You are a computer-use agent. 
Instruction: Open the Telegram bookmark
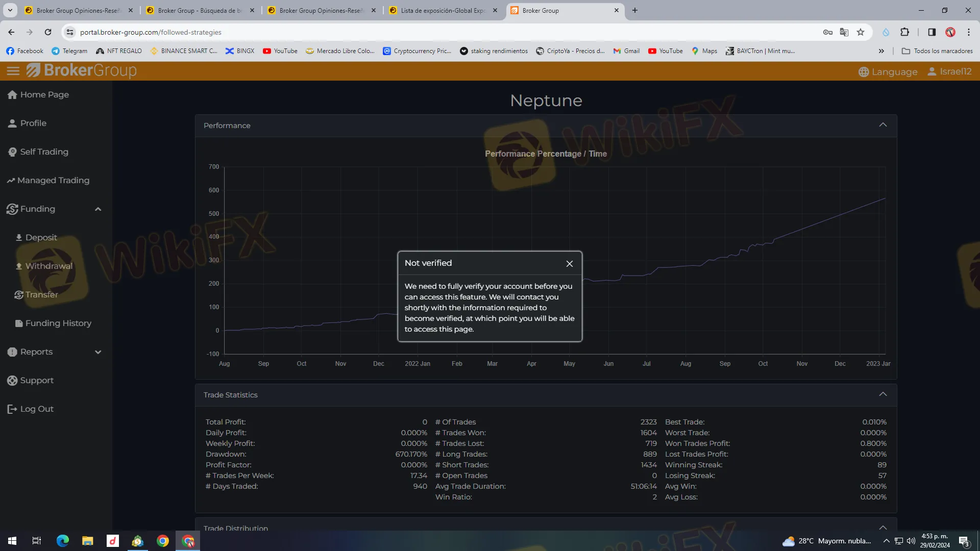(69, 51)
